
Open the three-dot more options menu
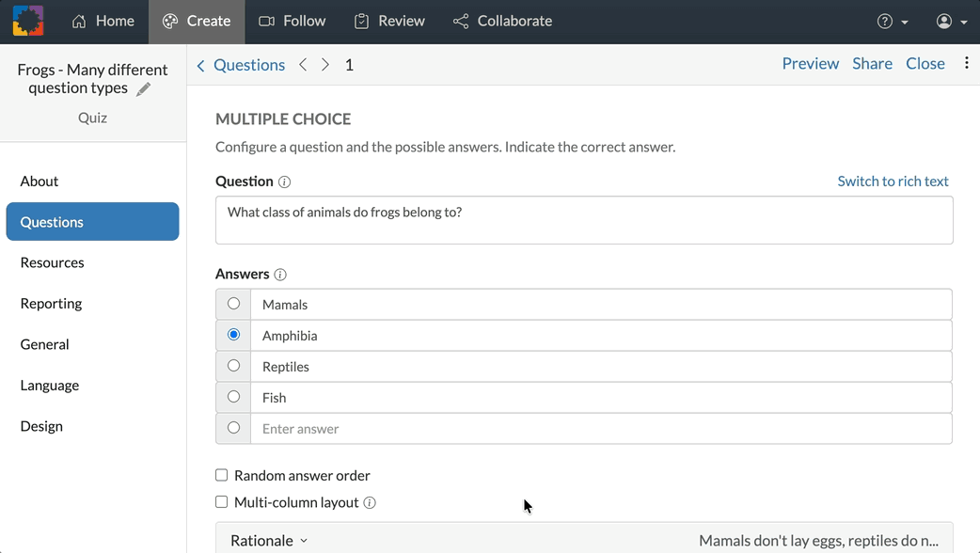[x=966, y=62]
